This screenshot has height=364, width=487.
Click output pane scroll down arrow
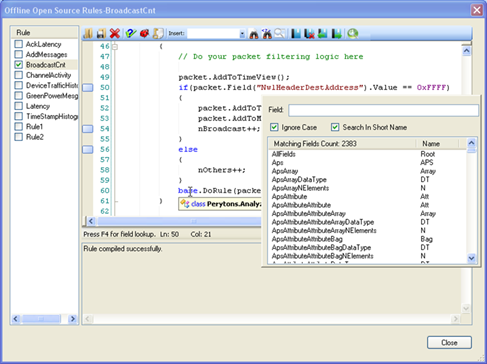pyautogui.click(x=466, y=309)
